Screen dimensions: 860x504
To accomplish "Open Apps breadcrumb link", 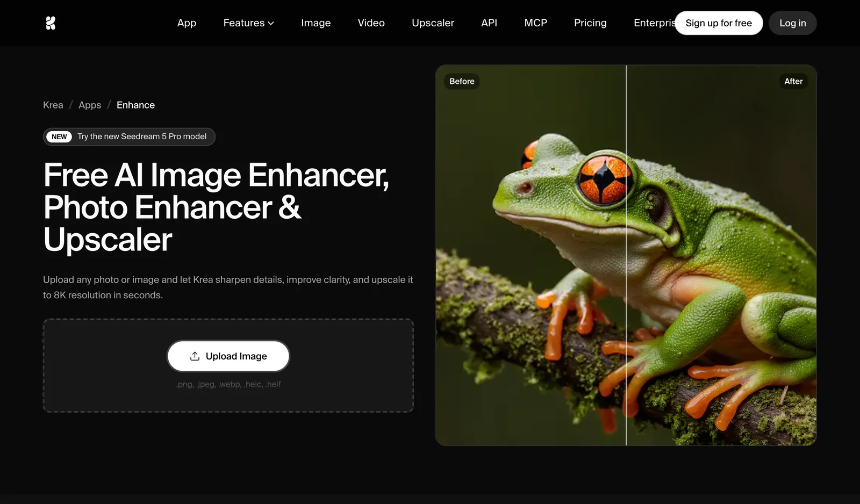I will pyautogui.click(x=90, y=105).
